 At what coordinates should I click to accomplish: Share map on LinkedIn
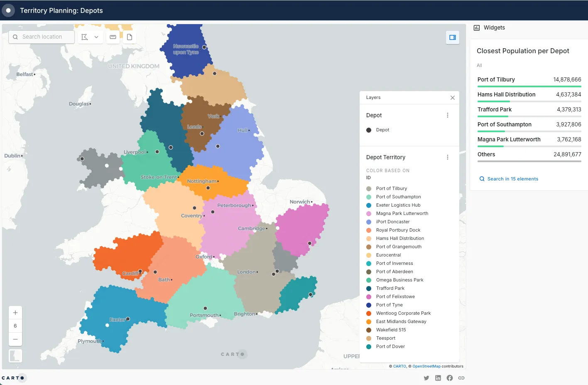(x=438, y=378)
